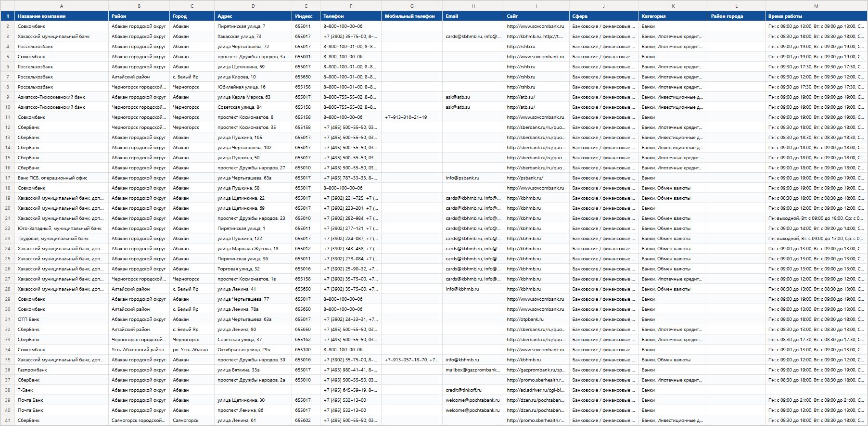
Task: Select the address "проспект Космонавтов, 8"
Action: pyautogui.click(x=253, y=117)
